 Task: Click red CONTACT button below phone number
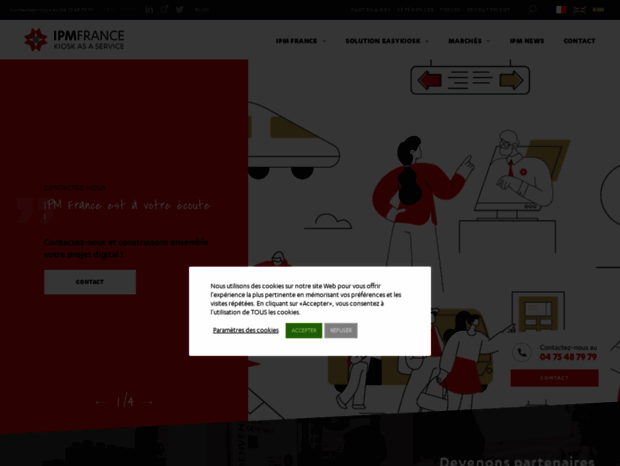click(554, 378)
